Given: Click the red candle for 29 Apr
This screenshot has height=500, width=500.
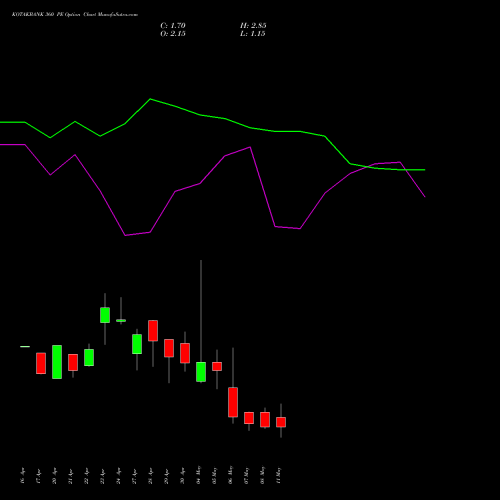Looking at the screenshot, I should [x=169, y=348].
